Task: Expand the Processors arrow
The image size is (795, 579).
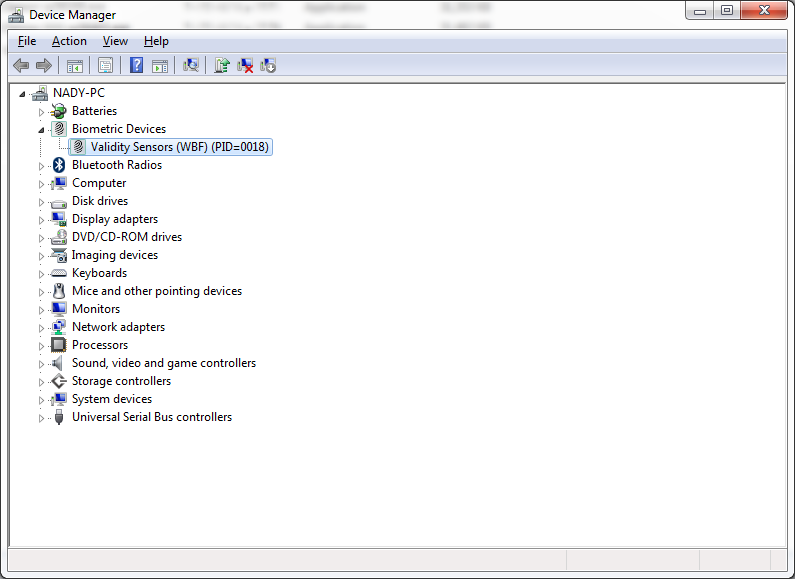Action: pyautogui.click(x=41, y=346)
